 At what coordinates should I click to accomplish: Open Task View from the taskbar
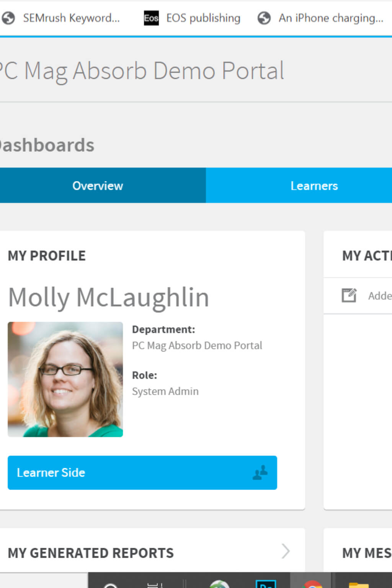(155, 585)
